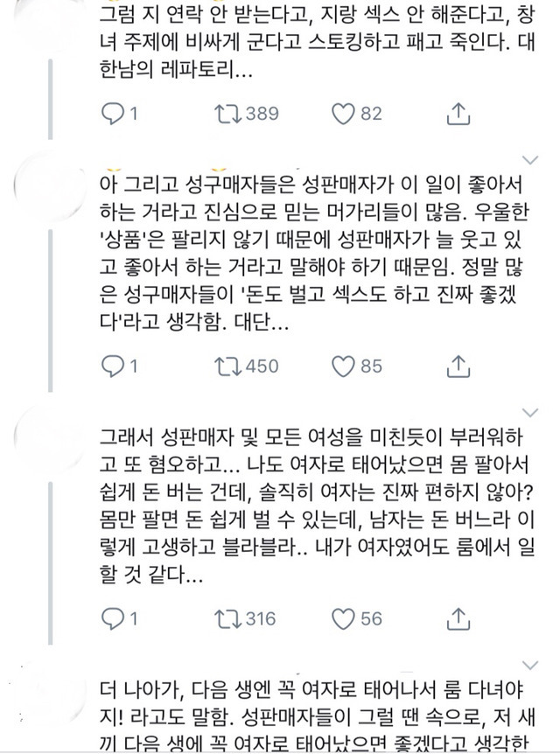The height and width of the screenshot is (754, 560).
Task: Like the tweet with 85 likes
Action: coord(344,367)
